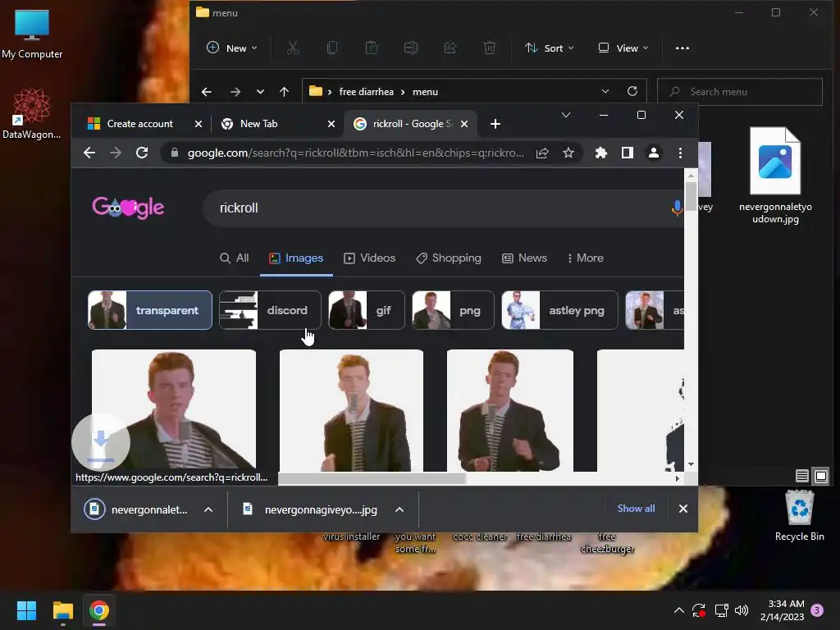
Task: Apply the gif filter chip
Action: [x=367, y=310]
